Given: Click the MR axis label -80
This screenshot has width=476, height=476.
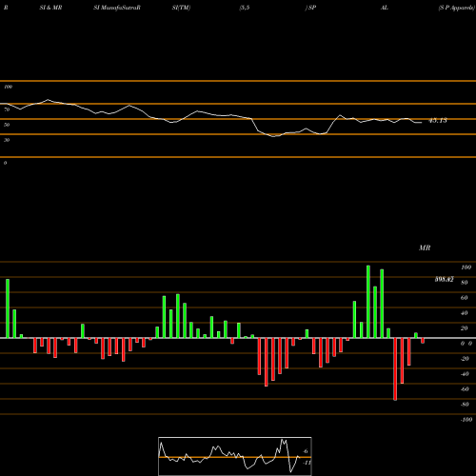Looking at the screenshot, I should pyautogui.click(x=465, y=405).
